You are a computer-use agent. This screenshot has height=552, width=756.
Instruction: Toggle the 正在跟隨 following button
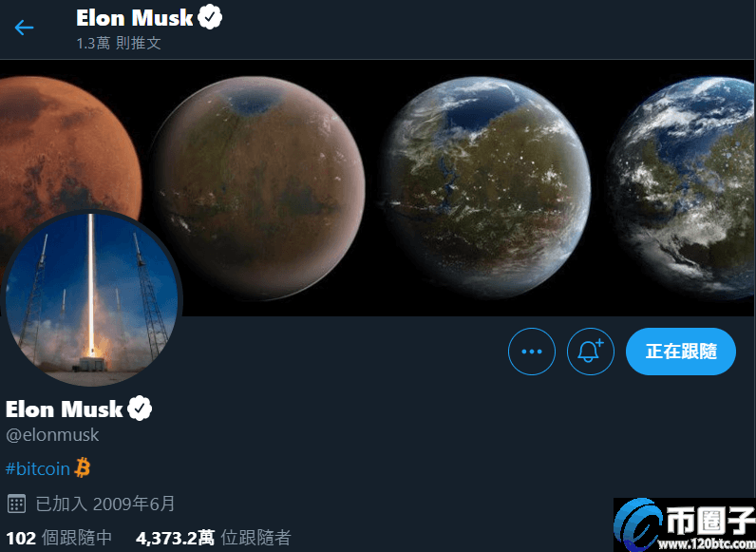680,352
